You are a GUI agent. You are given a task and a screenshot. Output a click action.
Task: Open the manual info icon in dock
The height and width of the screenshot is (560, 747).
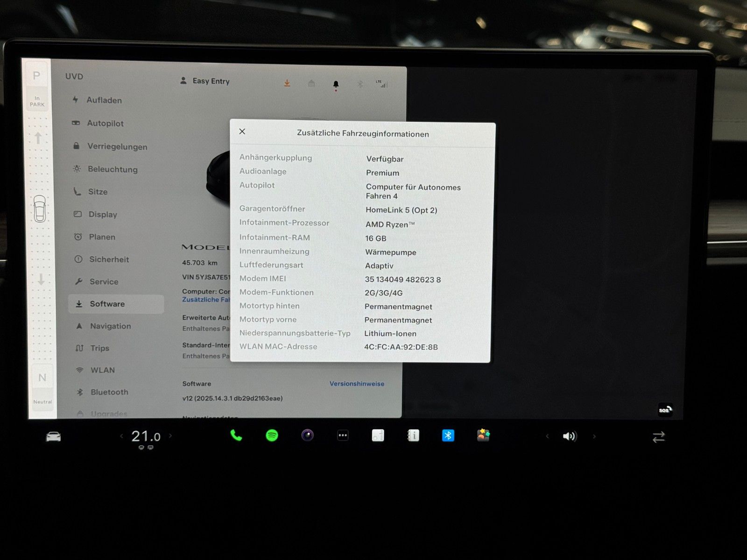(413, 435)
